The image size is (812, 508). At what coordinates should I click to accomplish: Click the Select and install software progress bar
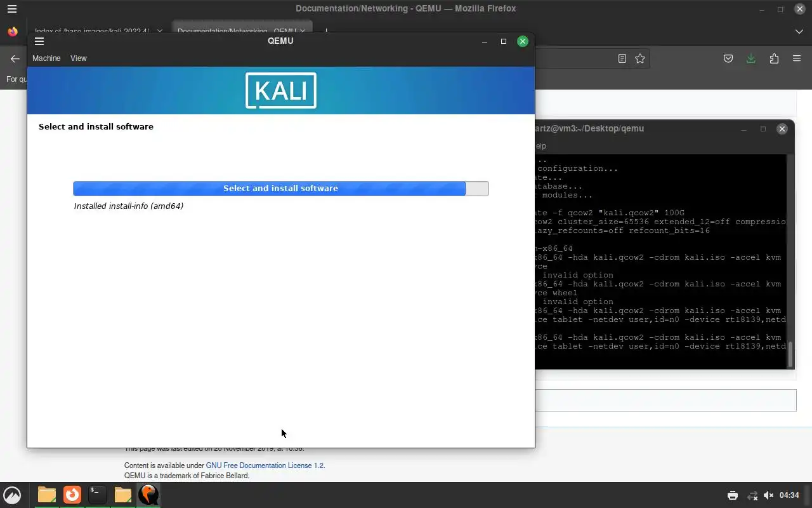coord(281,189)
